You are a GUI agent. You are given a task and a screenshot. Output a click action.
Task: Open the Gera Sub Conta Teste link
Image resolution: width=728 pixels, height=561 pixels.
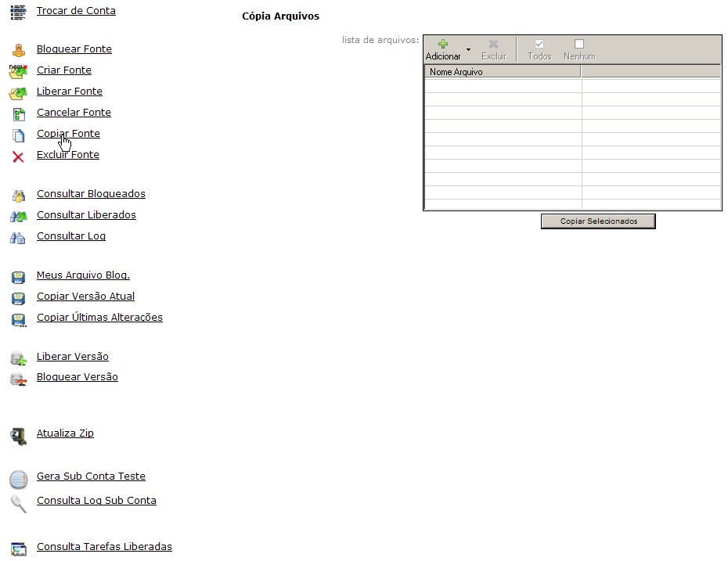click(91, 476)
